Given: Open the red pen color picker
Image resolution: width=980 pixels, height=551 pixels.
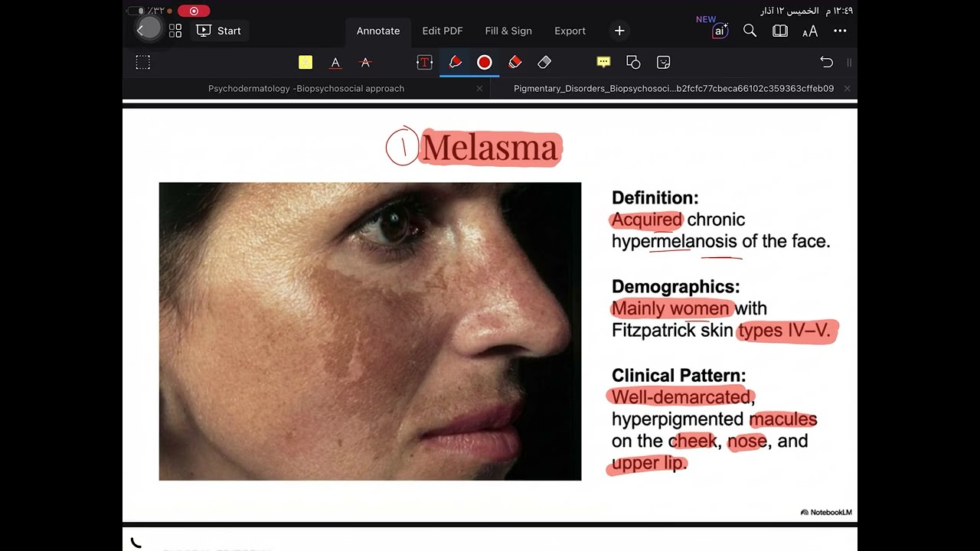Looking at the screenshot, I should [485, 63].
